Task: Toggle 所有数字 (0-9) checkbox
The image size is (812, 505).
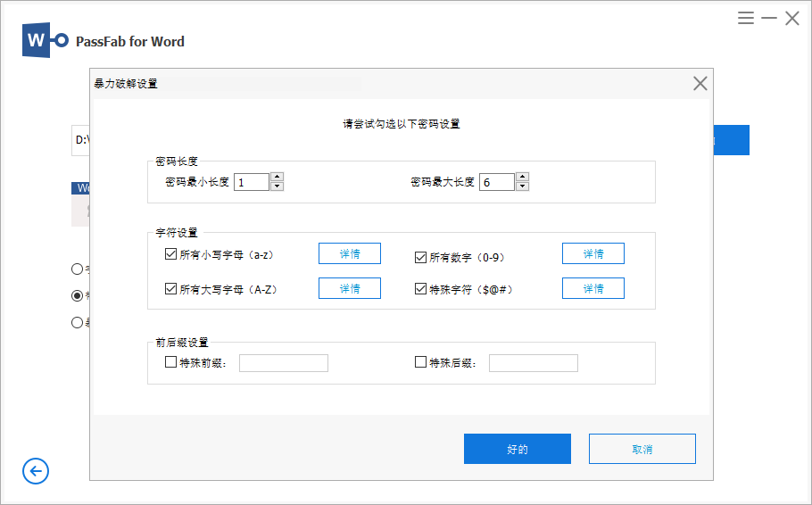Action: [x=420, y=257]
